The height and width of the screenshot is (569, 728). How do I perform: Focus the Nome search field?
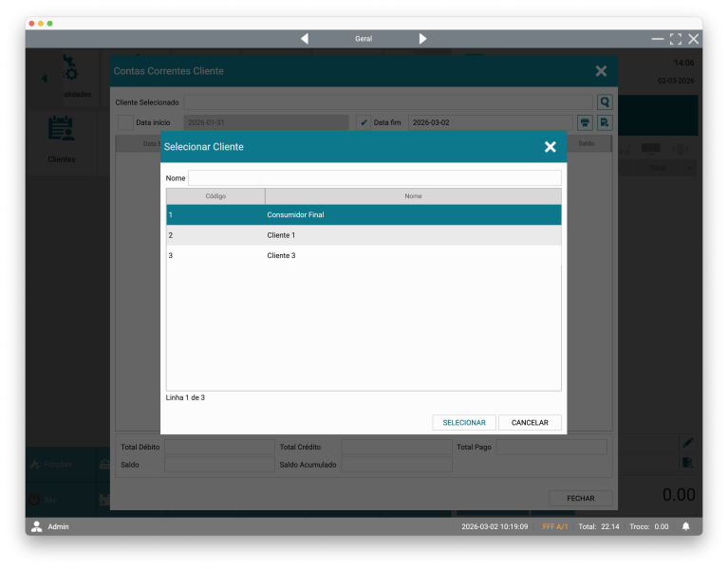[x=374, y=178]
